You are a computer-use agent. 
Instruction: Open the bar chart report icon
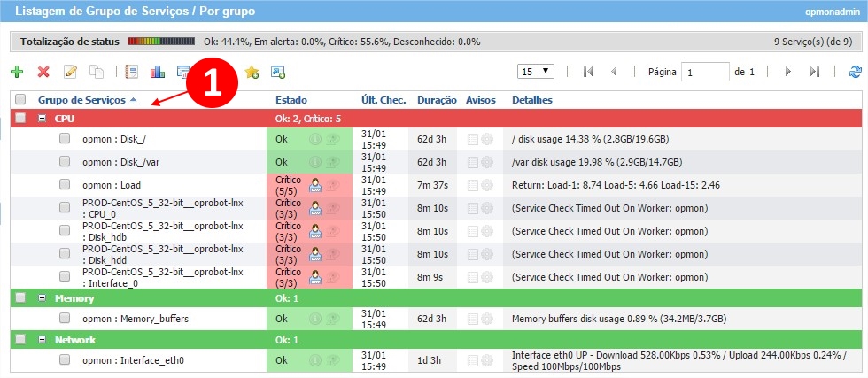158,72
